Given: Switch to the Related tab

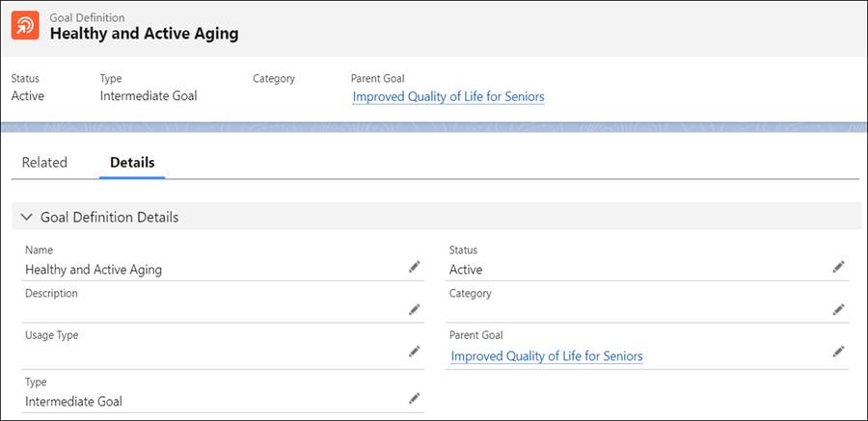Looking at the screenshot, I should pyautogui.click(x=44, y=163).
